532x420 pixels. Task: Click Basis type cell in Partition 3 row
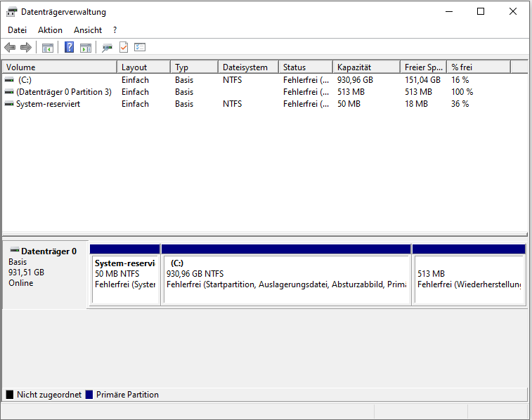[x=184, y=92]
